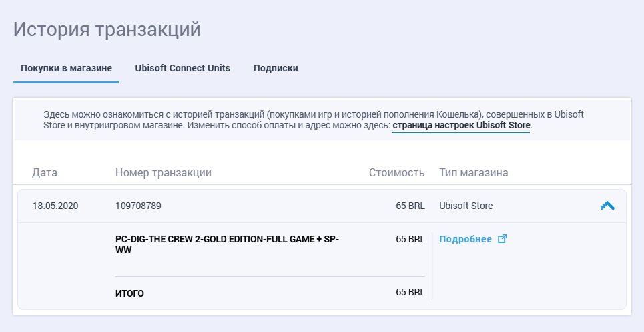The height and width of the screenshot is (332, 644).
Task: Switch to the Ubisoft Connect Units tab
Action: 182,68
